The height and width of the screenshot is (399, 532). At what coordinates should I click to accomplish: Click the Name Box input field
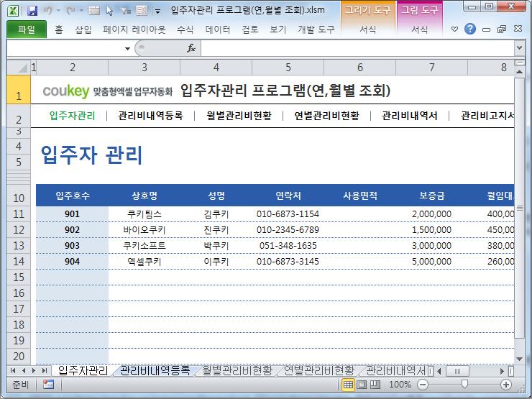pyautogui.click(x=65, y=48)
